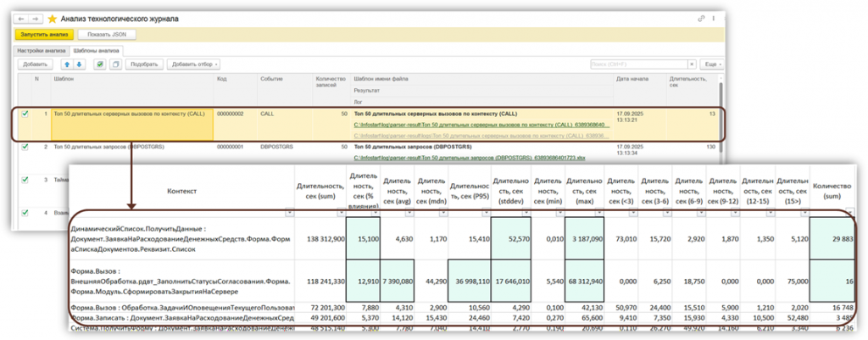Viewport: 868px width, 340px height.
Task: Clear the search field with X button
Action: coord(692,64)
